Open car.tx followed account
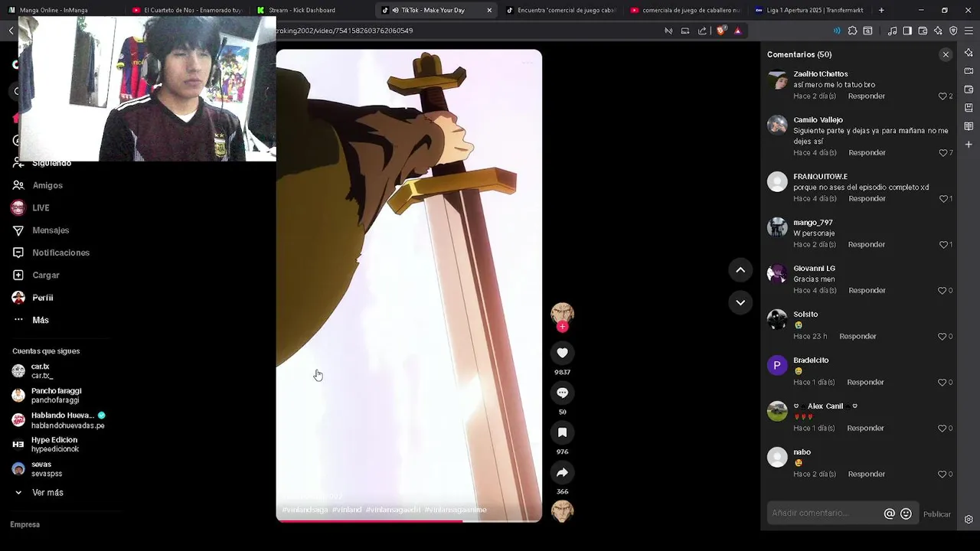Viewport: 980px width, 551px height. point(41,371)
